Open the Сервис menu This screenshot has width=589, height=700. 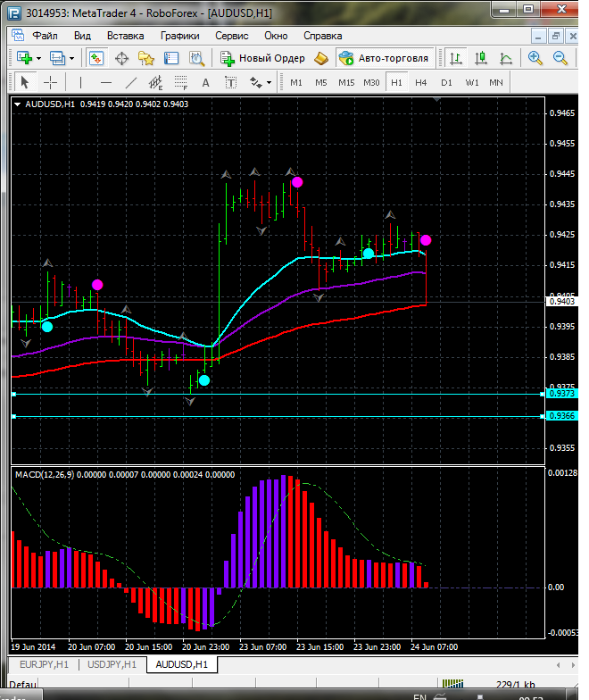[x=232, y=36]
